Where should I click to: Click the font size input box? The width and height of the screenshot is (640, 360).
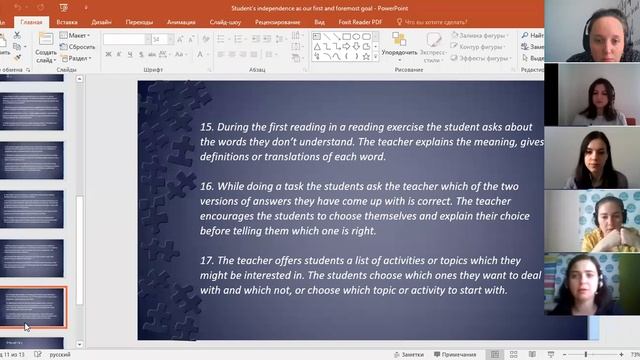[159, 39]
